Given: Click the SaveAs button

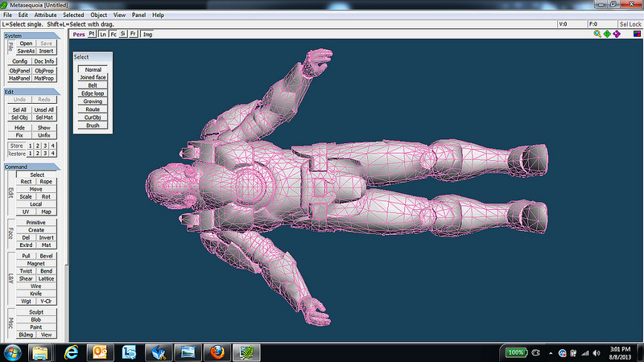Looking at the screenshot, I should (26, 51).
